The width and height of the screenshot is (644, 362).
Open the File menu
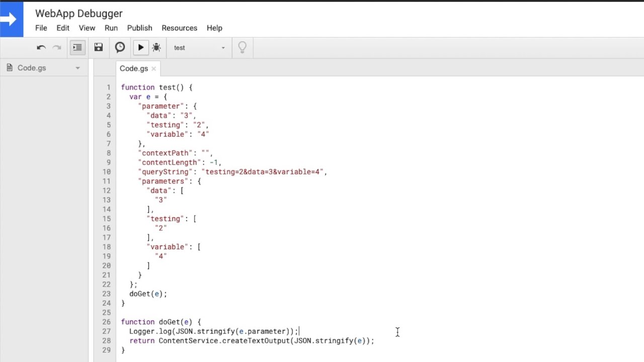coord(41,28)
